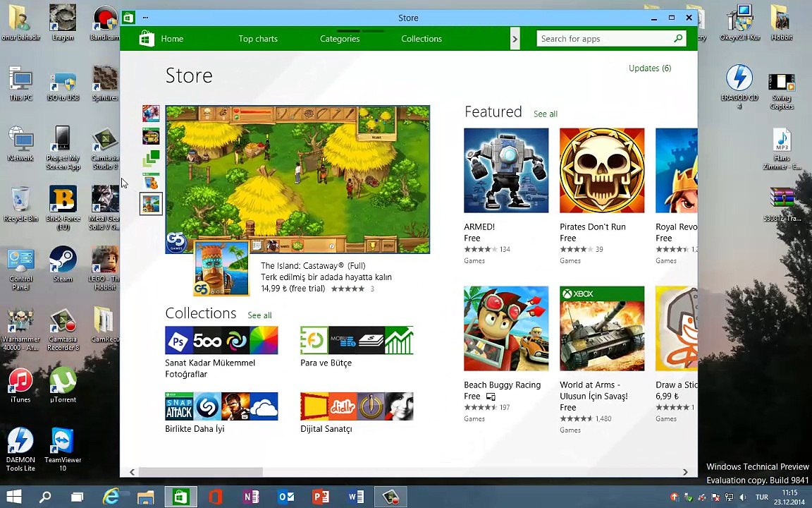812x508 pixels.
Task: Click See all next to Featured
Action: pos(546,114)
